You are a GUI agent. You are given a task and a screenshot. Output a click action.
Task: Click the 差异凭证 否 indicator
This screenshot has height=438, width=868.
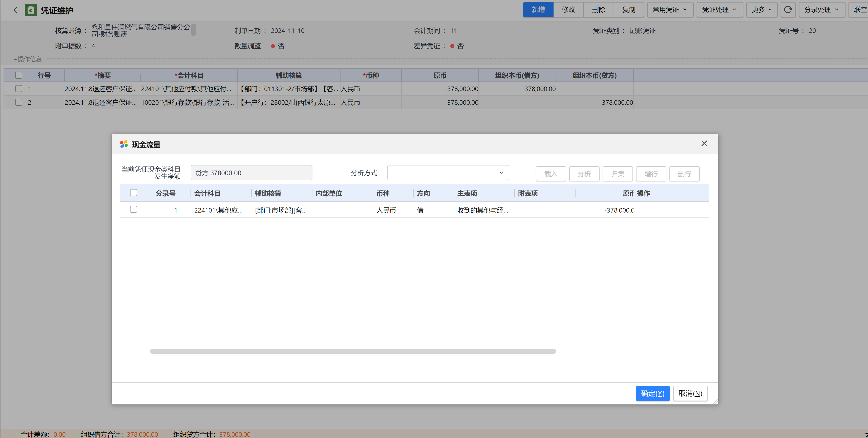click(457, 46)
